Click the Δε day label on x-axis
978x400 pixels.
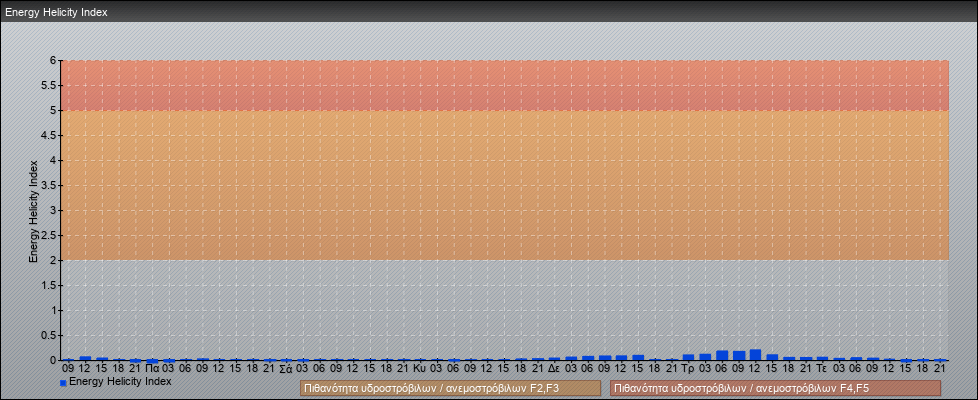(x=553, y=368)
